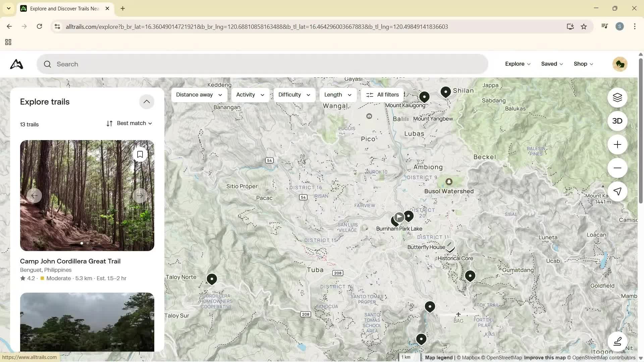Zoom out on the map
Screen dimensions: 644x362
point(617,168)
